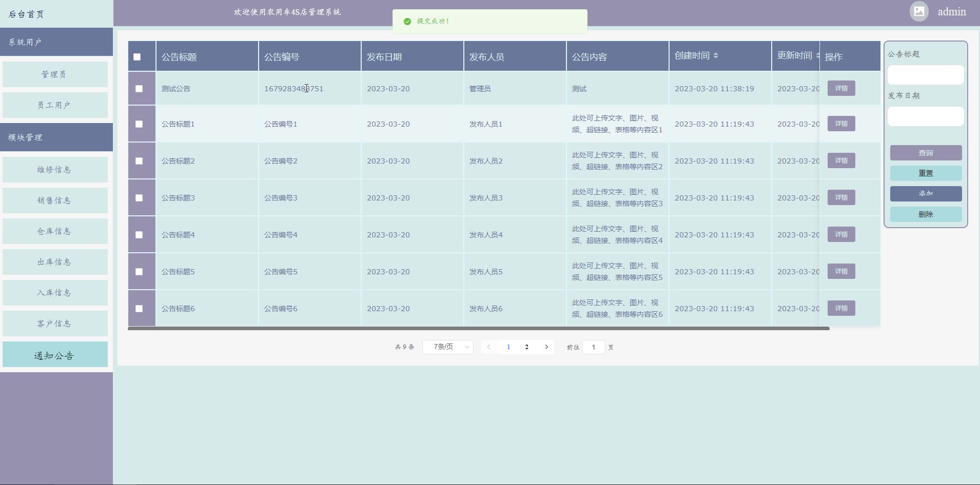Open 管理员 menu item

55,74
